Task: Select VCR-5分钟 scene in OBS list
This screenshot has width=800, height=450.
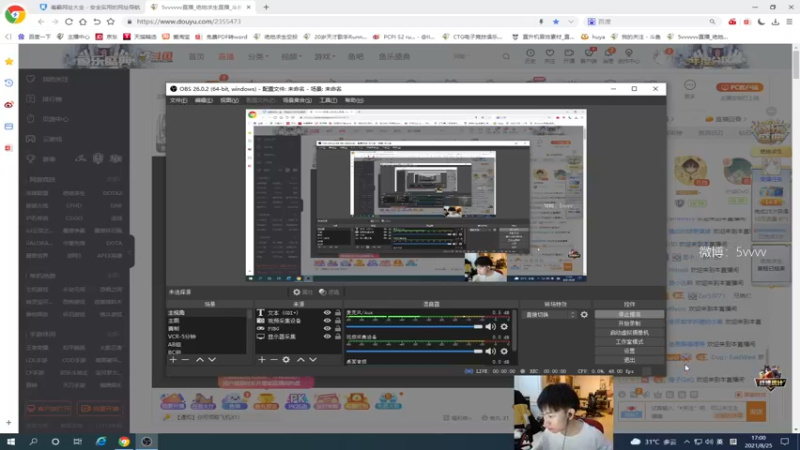Action: click(x=182, y=337)
